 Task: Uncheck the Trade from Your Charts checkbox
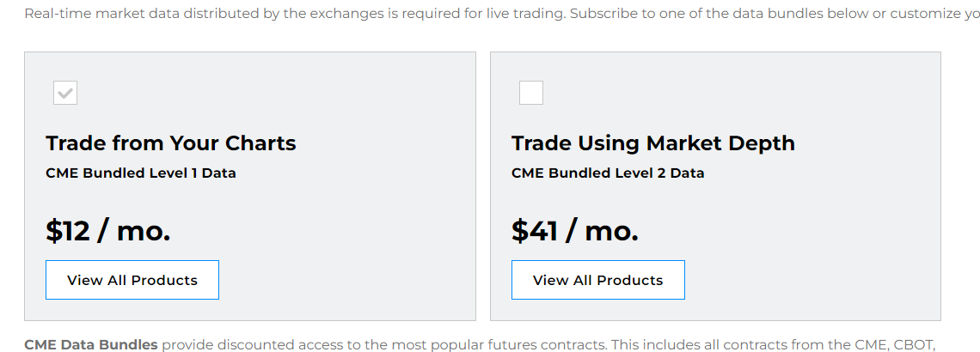pyautogui.click(x=65, y=93)
